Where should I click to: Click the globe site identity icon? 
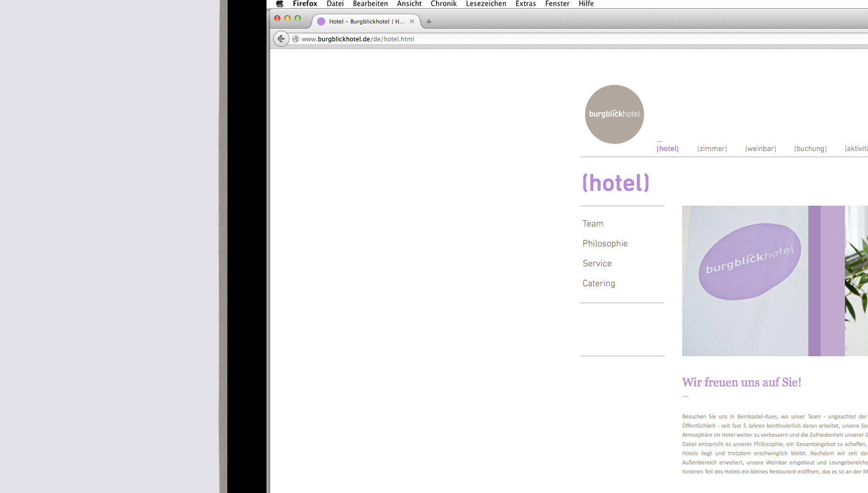tap(296, 39)
